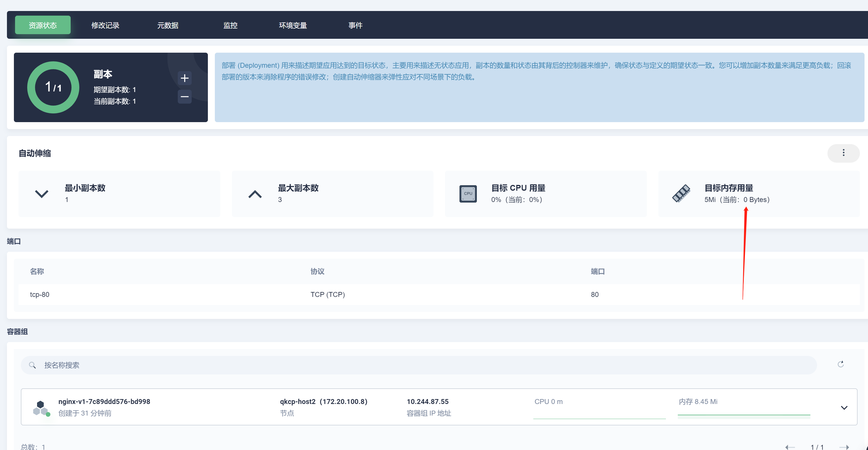The height and width of the screenshot is (450, 868).
Task: Click the 按名称搜索 search field
Action: (418, 365)
